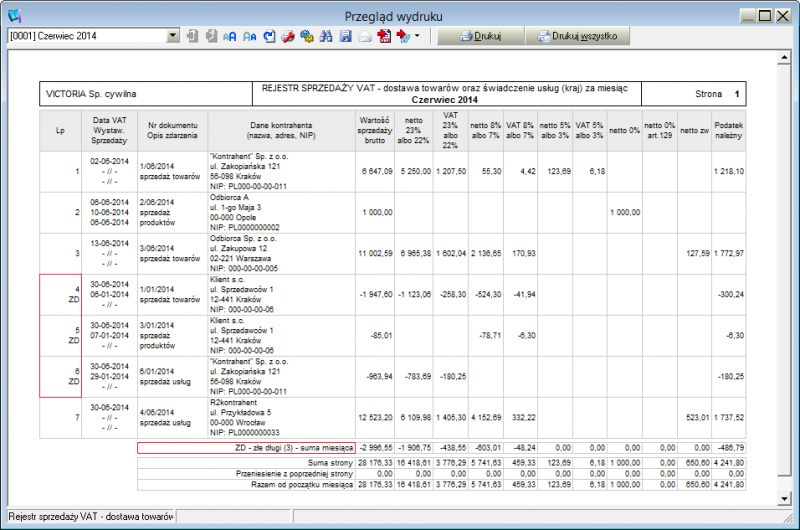Click the export icon with red arrow
Image resolution: width=800 pixels, height=530 pixels.
point(402,36)
